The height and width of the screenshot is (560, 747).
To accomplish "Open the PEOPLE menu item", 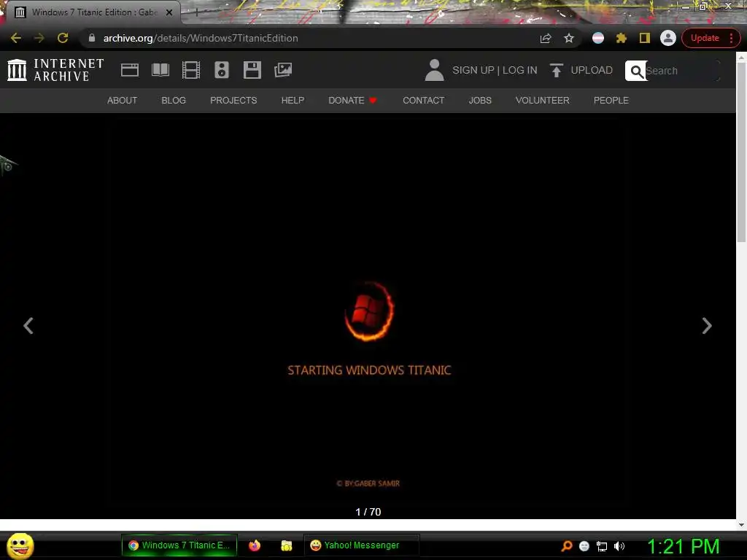I will [x=611, y=101].
